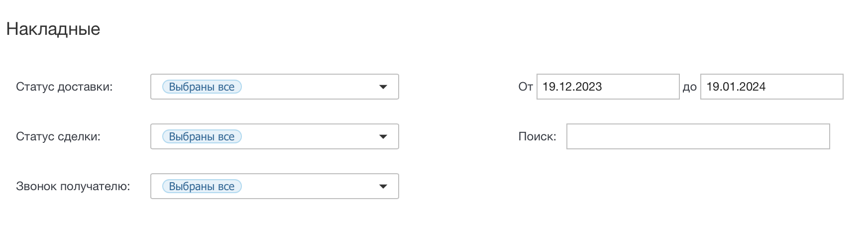Expand the Статус доставки dropdown arrow
The height and width of the screenshot is (225, 868).
[383, 87]
